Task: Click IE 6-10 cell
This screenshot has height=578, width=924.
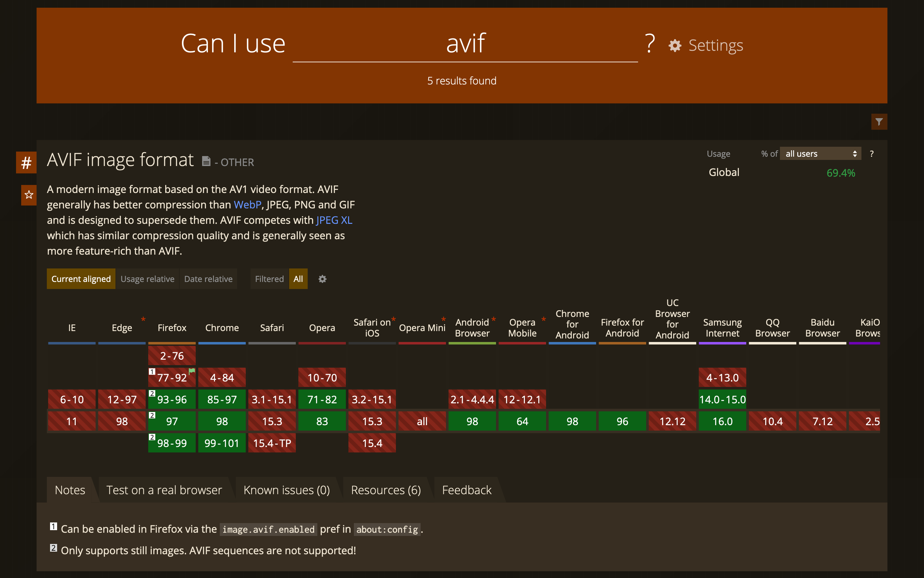Action: [x=72, y=399]
